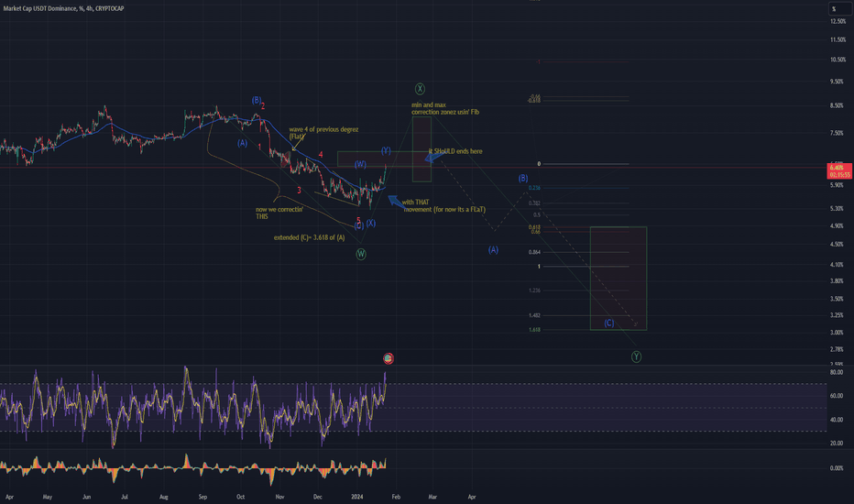854x504 pixels.
Task: Click the Jun label on time axis
Action: pos(87,497)
